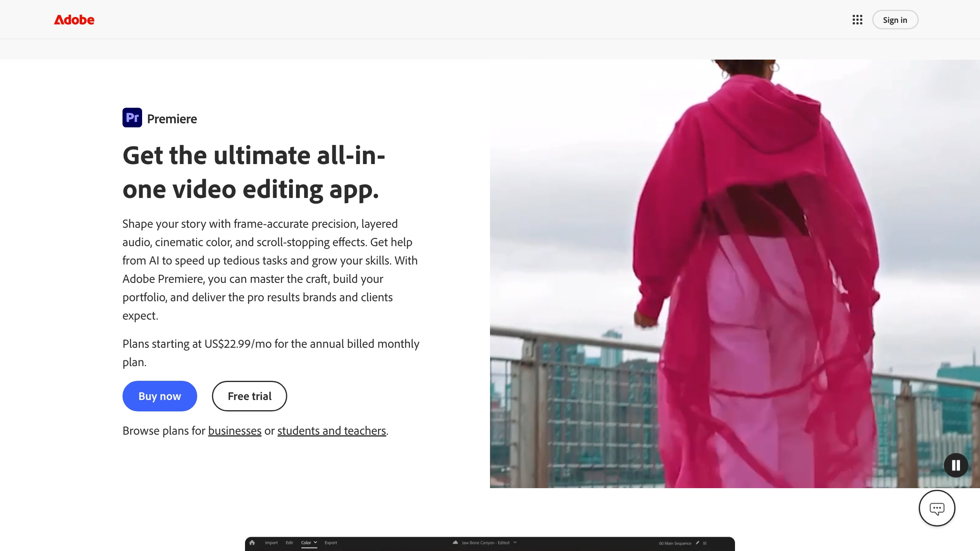This screenshot has height=551, width=980.
Task: Select the Import tab in Premiere preview
Action: pos(271,543)
